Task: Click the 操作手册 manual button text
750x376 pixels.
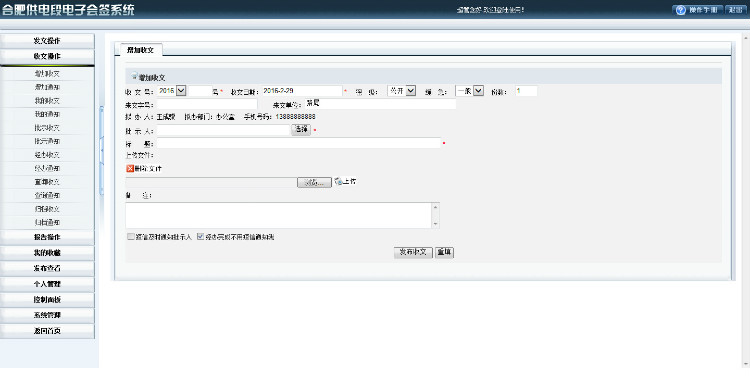Action: pyautogui.click(x=704, y=10)
